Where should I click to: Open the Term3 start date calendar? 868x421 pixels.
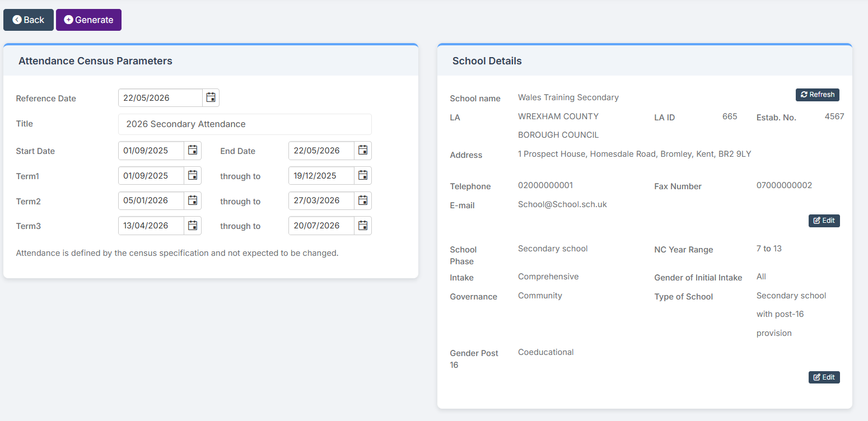(x=193, y=226)
